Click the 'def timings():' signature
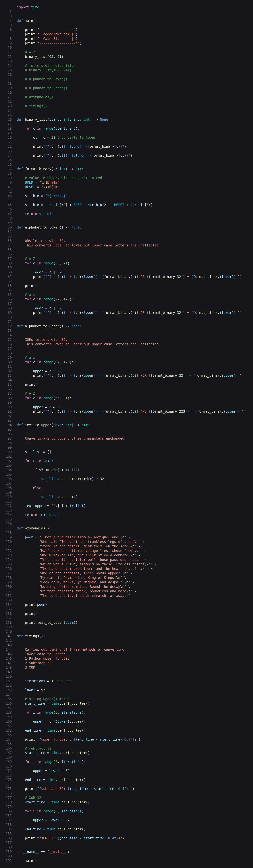The height and width of the screenshot is (868, 253). [31, 636]
